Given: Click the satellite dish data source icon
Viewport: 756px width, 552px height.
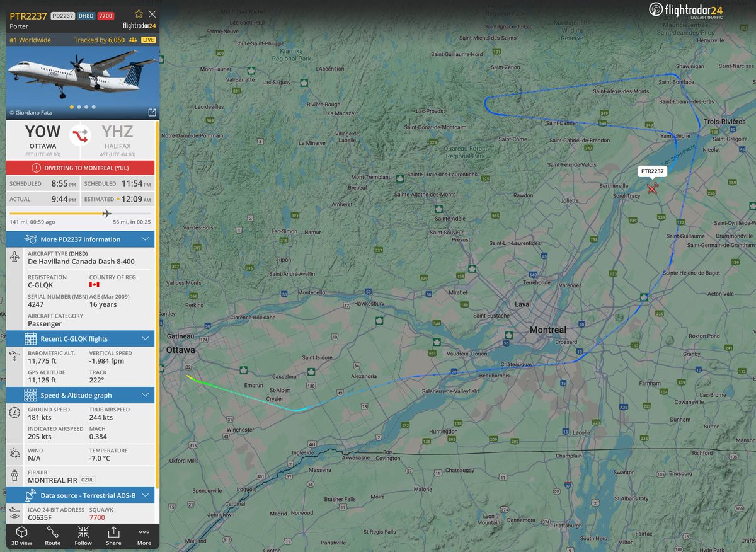Looking at the screenshot, I should [x=30, y=495].
